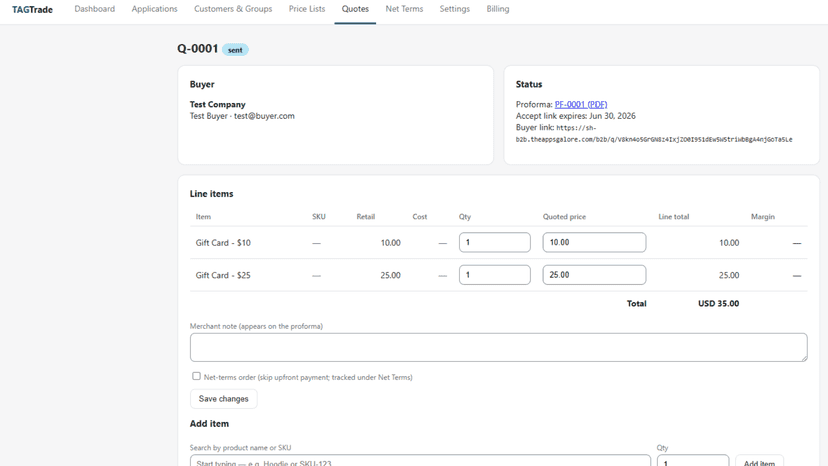The image size is (828, 466).
Task: Open the Dashboard tab
Action: (x=95, y=9)
